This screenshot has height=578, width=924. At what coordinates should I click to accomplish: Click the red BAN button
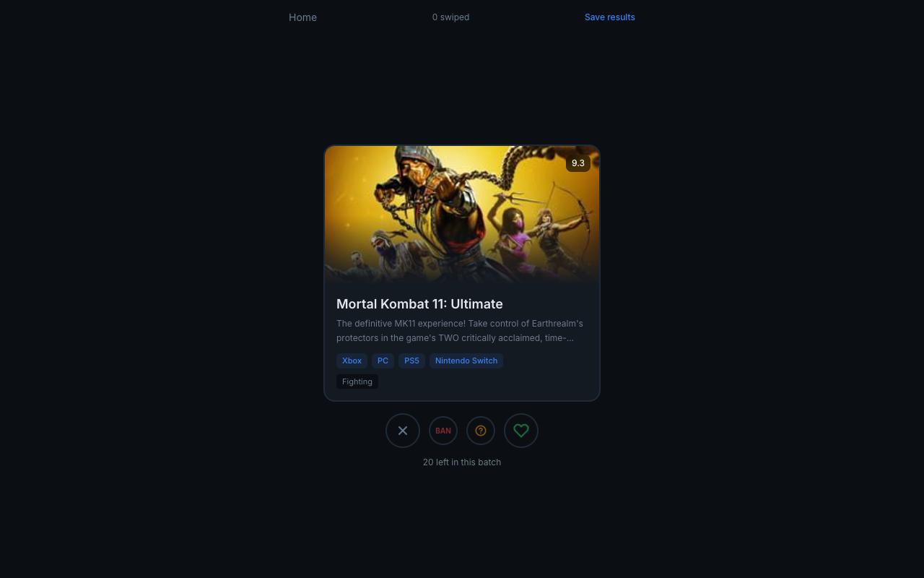click(x=443, y=431)
